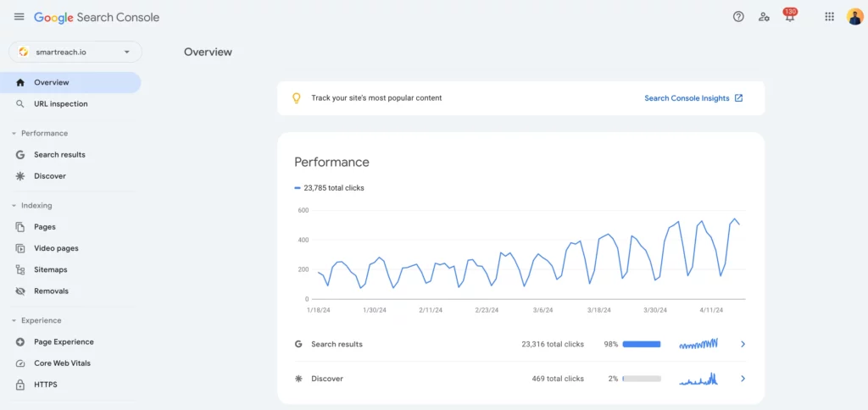868x410 pixels.
Task: Open Search results report via chevron arrow
Action: pyautogui.click(x=743, y=344)
